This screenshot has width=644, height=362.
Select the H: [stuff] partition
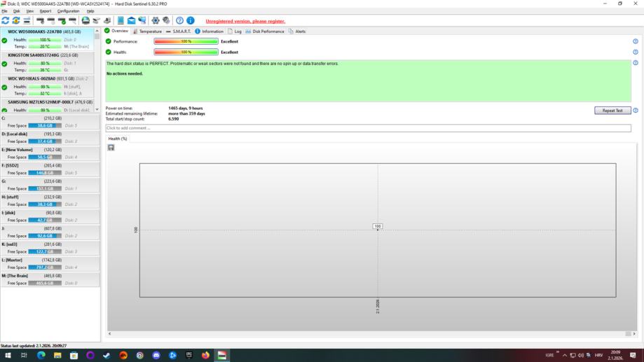pyautogui.click(x=50, y=201)
